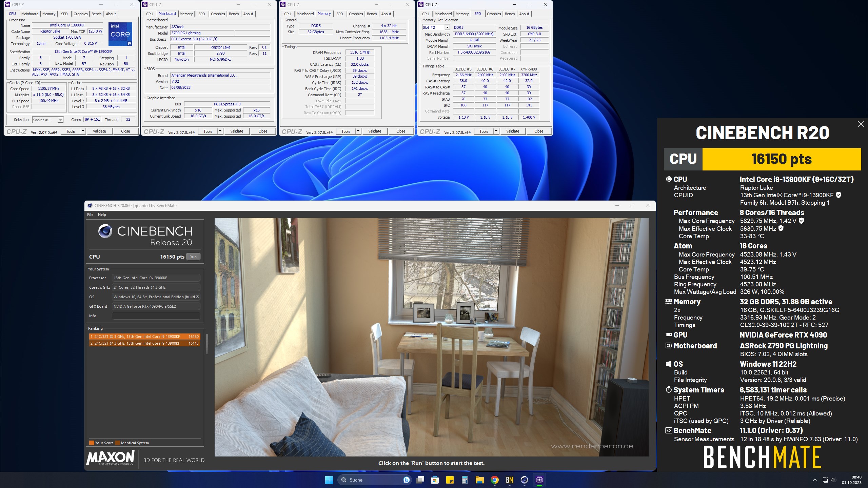Click Run button in Cinebench
The width and height of the screenshot is (868, 488).
[x=193, y=257]
